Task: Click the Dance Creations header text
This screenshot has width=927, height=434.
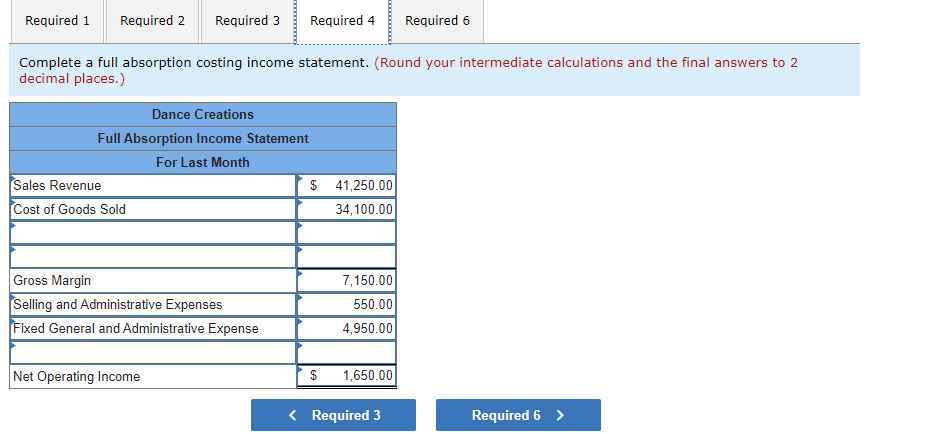Action: 203,114
